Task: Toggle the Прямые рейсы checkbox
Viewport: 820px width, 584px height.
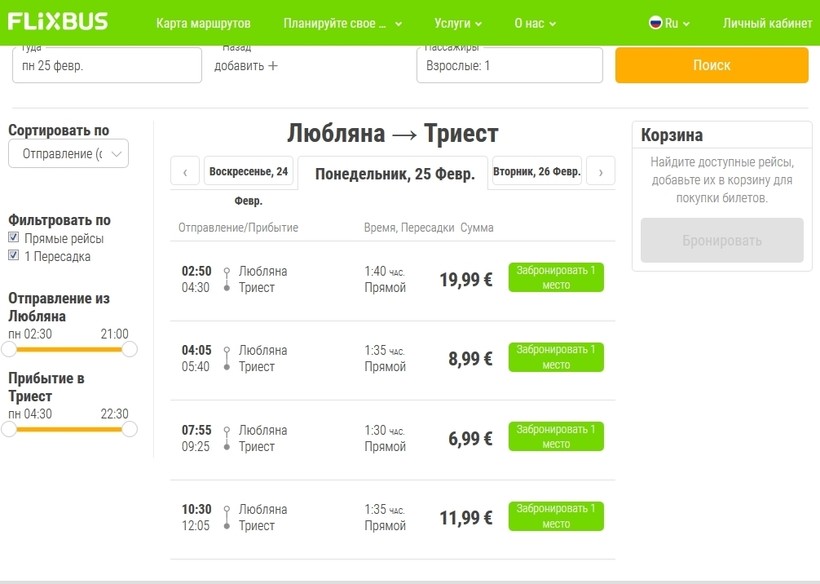Action: coord(14,238)
